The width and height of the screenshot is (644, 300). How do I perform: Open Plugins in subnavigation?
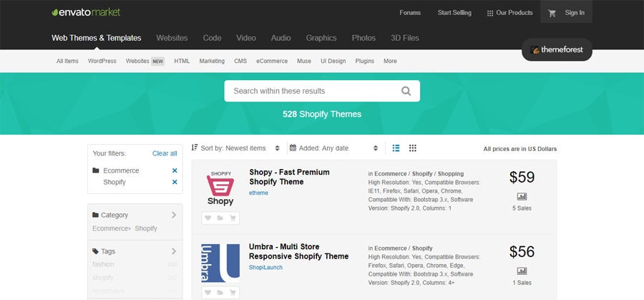(365, 61)
